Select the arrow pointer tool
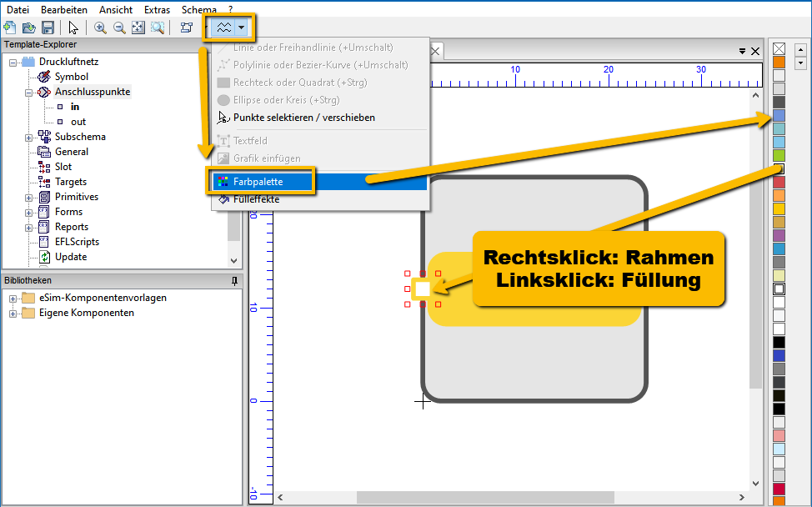The width and height of the screenshot is (812, 507). (x=73, y=28)
